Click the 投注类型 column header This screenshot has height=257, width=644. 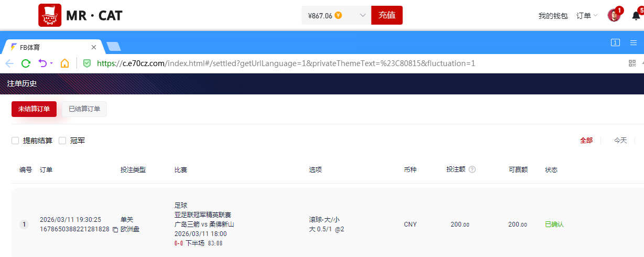[x=133, y=170]
